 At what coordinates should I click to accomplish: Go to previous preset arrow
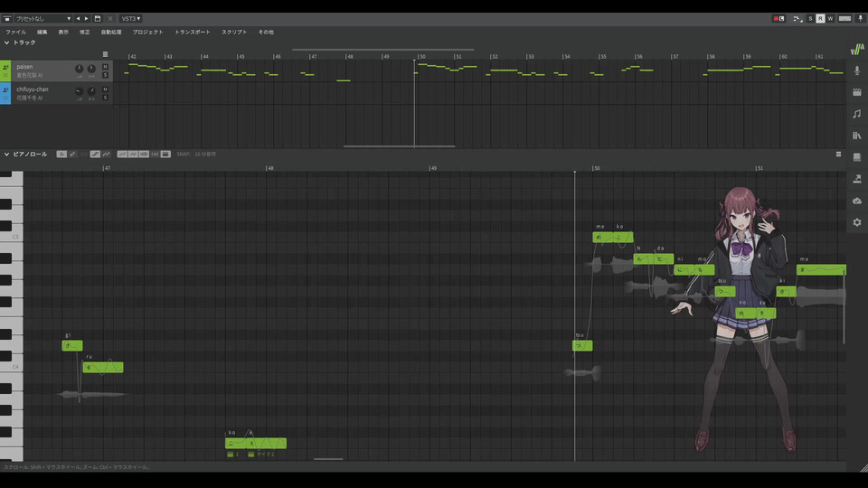click(78, 18)
